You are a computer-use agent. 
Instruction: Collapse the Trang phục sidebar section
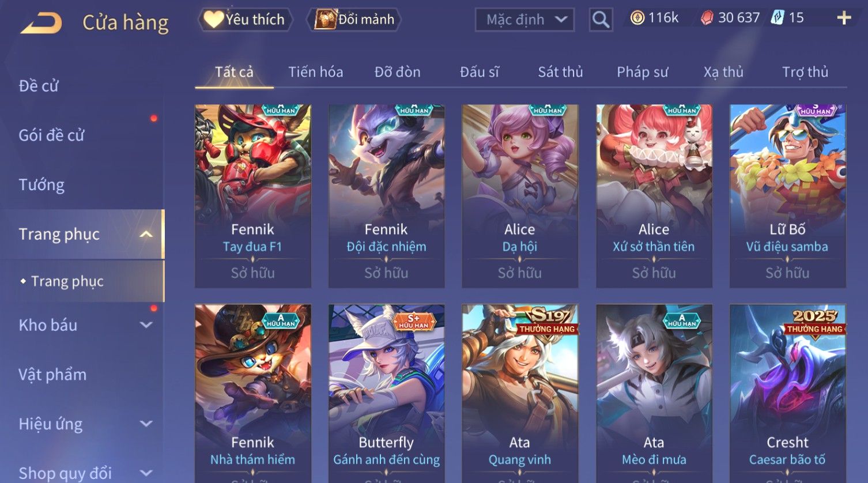click(146, 235)
